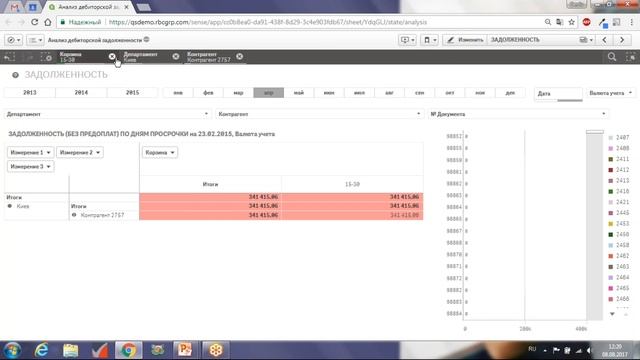The height and width of the screenshot is (360, 640).
Task: Select month ноя
Action: [480, 93]
